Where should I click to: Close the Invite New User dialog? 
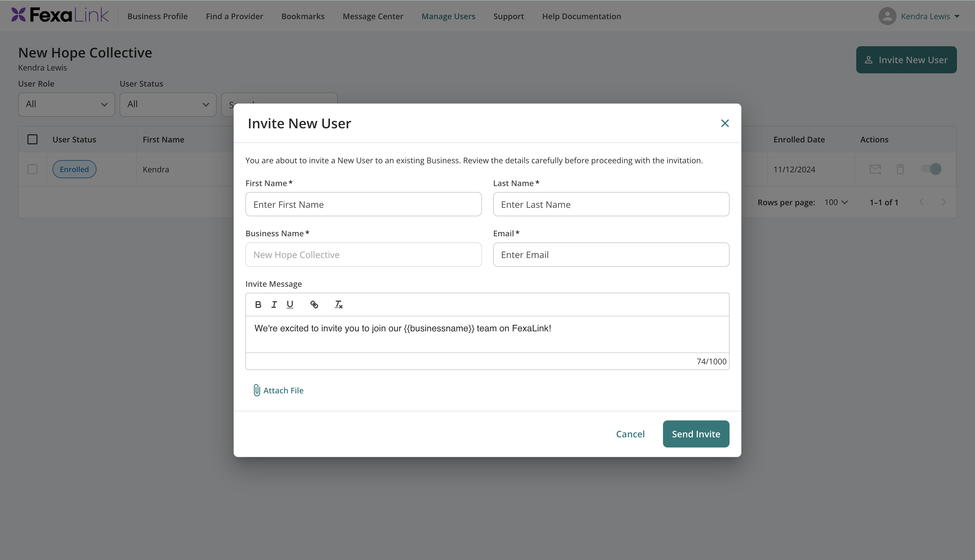(724, 123)
